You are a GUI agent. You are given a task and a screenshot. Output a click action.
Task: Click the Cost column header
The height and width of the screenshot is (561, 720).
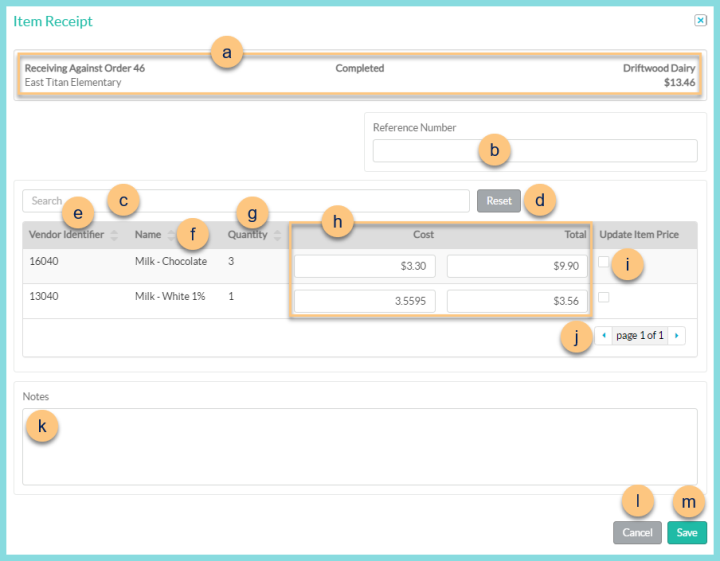423,235
